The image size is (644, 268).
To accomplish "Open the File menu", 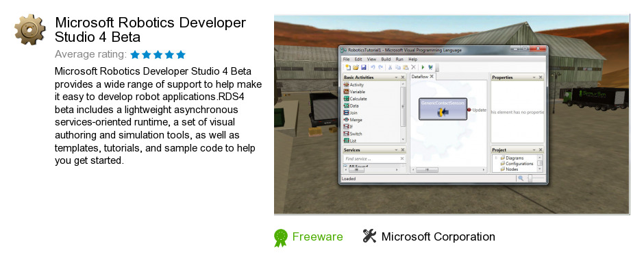I will pos(346,59).
